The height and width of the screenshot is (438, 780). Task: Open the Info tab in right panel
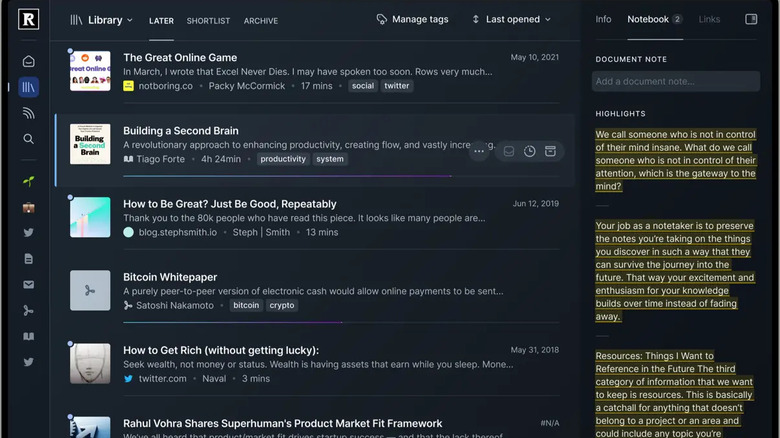tap(603, 19)
